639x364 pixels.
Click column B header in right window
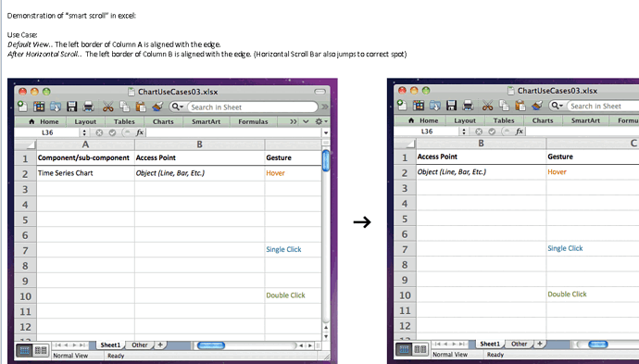482,143
